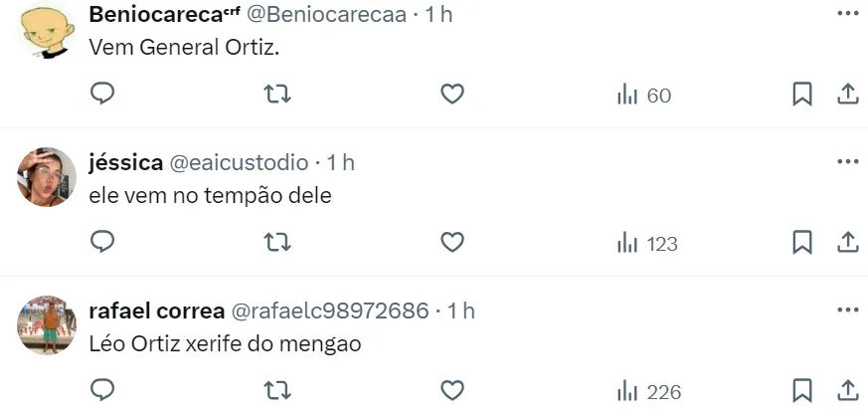Repost the "Vem General Ortiz" tweet
The width and height of the screenshot is (868, 417).
coord(276,95)
